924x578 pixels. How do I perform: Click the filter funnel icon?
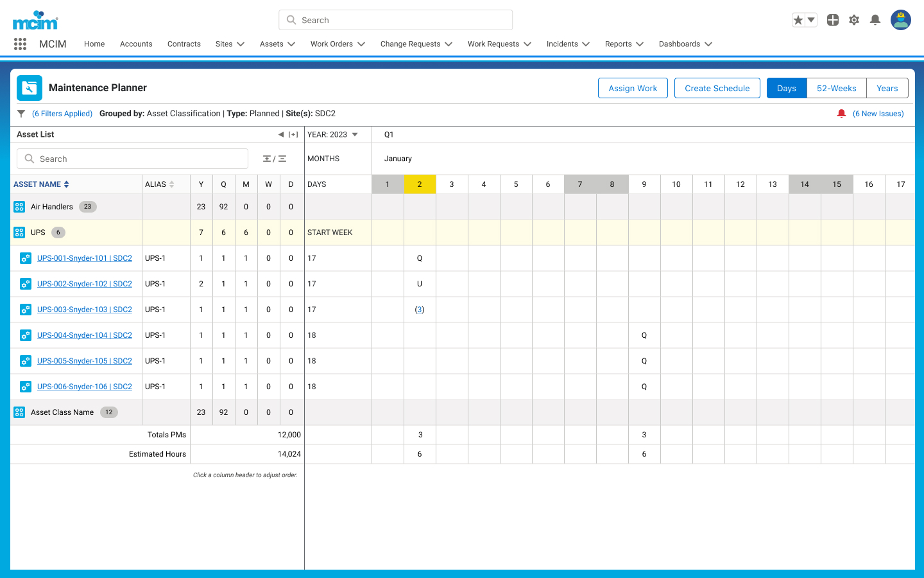point(21,114)
